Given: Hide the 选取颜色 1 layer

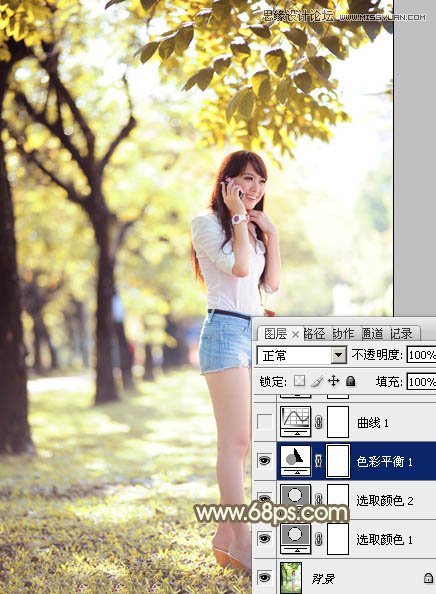Looking at the screenshot, I should click(x=264, y=538).
